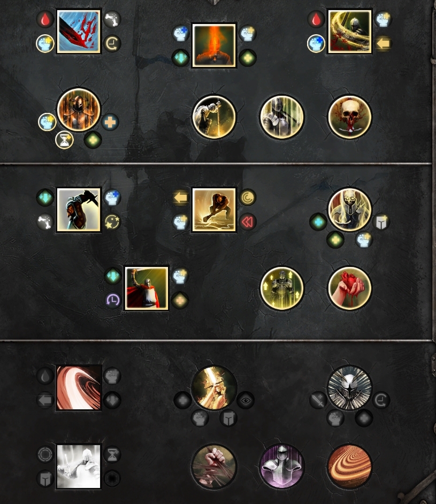
Task: Choose the ground-smashing warrior skill icon
Action: 214,210
